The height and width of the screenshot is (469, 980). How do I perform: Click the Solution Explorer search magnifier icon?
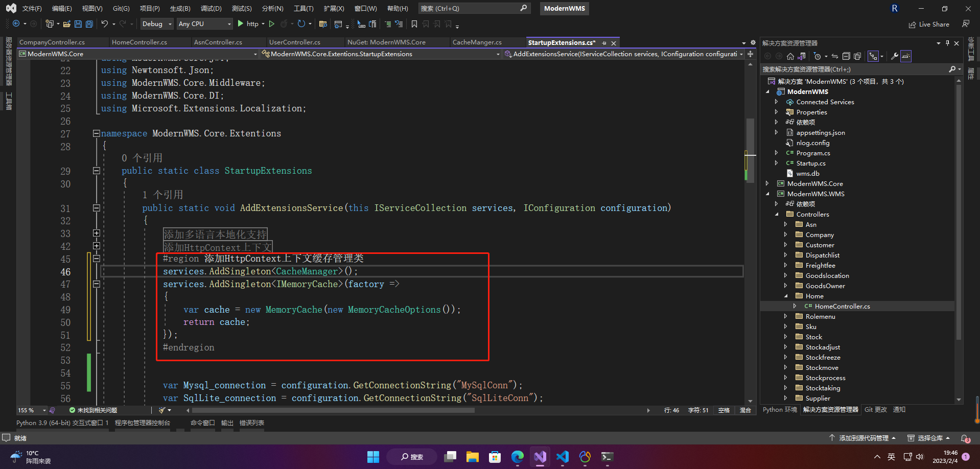(x=952, y=69)
